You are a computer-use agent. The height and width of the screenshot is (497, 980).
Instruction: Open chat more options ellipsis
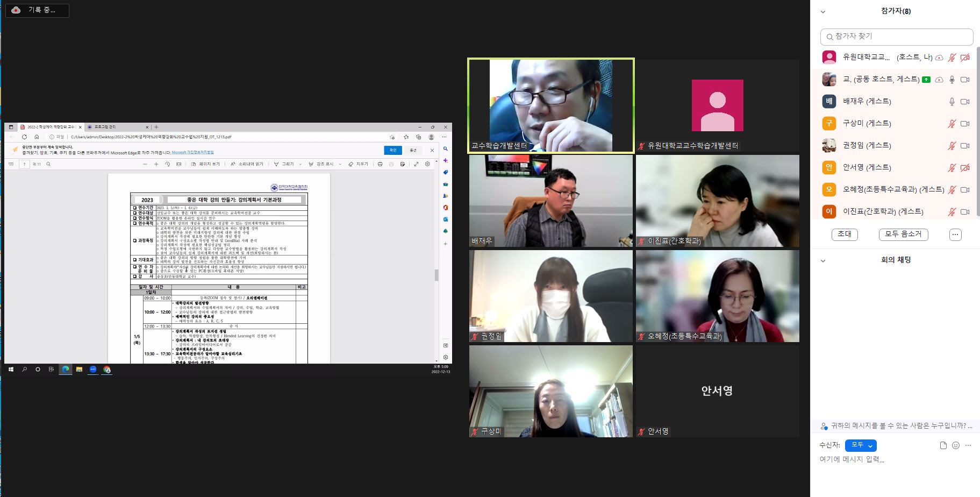(968, 445)
